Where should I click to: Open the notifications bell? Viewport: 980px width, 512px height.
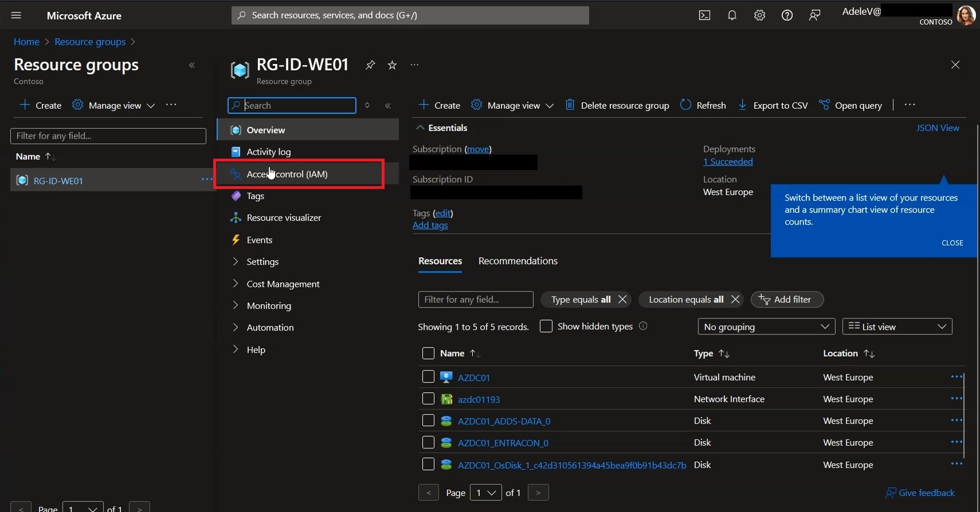tap(732, 15)
